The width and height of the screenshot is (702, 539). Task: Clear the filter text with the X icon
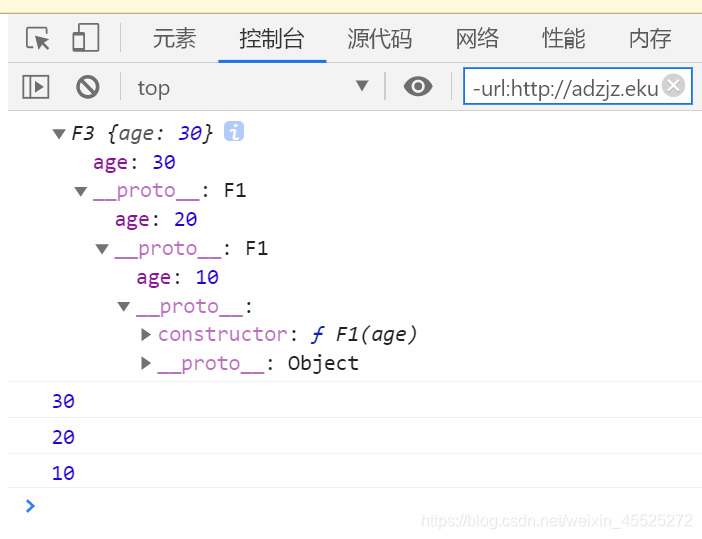pos(674,86)
